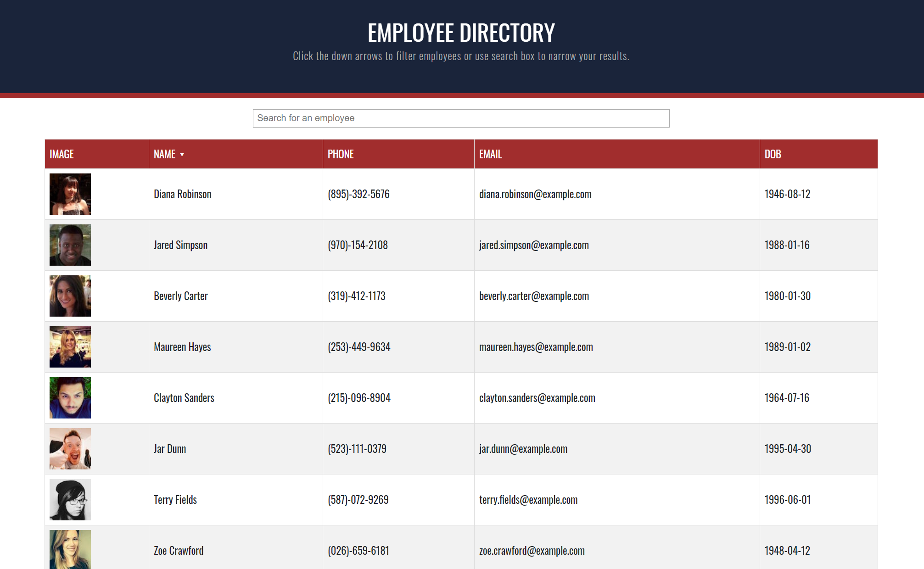Click the email address for Jar Dunn

(x=523, y=448)
